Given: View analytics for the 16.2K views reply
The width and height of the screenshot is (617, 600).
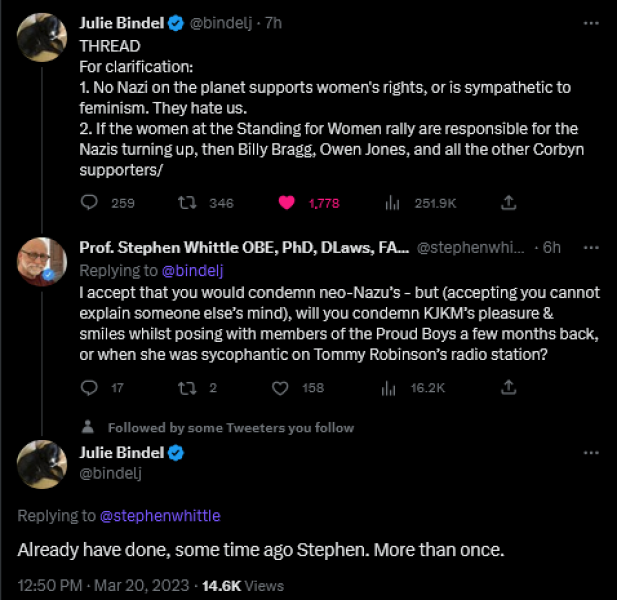Looking at the screenshot, I should [x=392, y=388].
